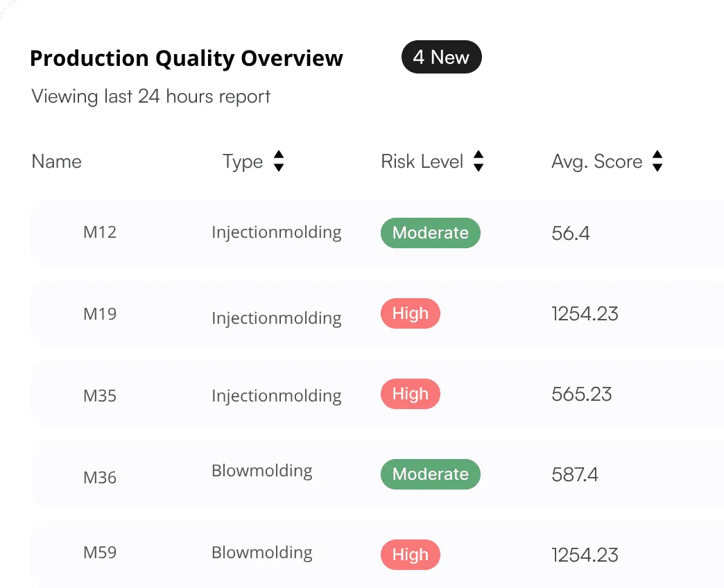This screenshot has width=724, height=588.
Task: Click the 4 New notifications badge
Action: pyautogui.click(x=441, y=57)
